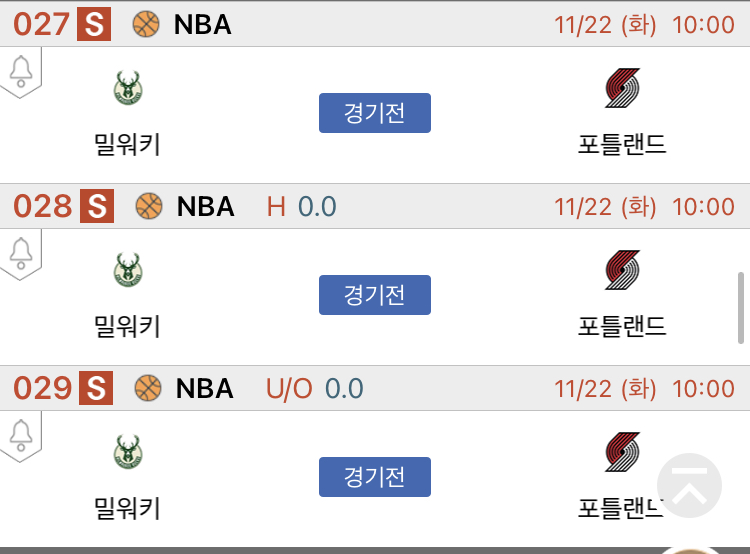The image size is (750, 554).
Task: Click the vertical scrollbar thumb on the right
Action: tap(740, 308)
